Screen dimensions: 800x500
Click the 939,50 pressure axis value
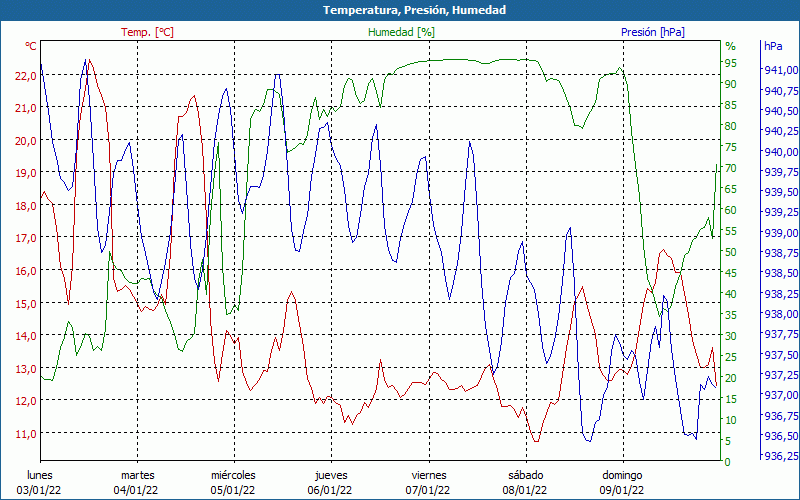click(781, 192)
